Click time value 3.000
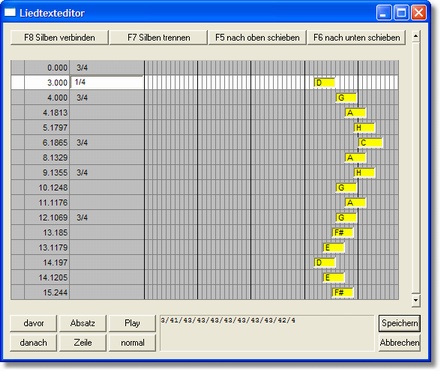Screen dimensions: 440x371 tap(57, 83)
